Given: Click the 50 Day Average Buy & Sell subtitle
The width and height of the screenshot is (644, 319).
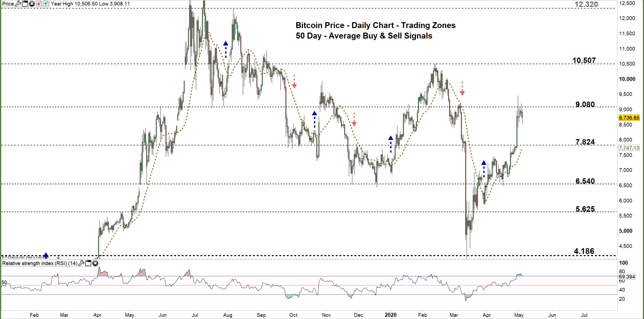Looking at the screenshot, I should click(x=364, y=36).
